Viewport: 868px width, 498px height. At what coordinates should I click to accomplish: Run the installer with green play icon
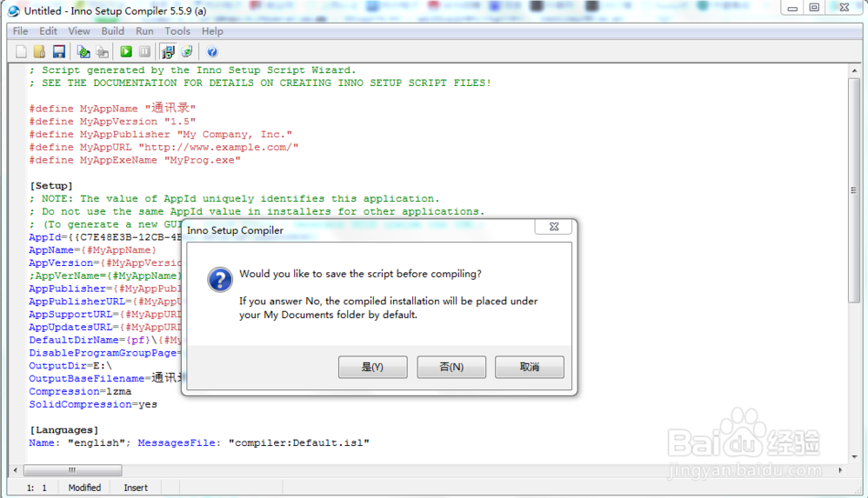[126, 52]
